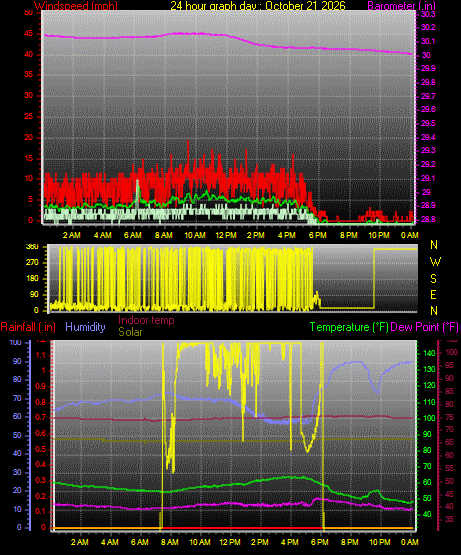Click the Barometer (.in) axis title
The width and height of the screenshot is (461, 555).
point(402,6)
